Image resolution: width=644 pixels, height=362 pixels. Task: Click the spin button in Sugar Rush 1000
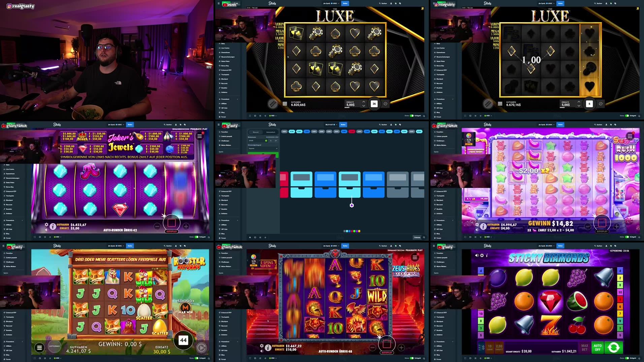pyautogui.click(x=602, y=223)
